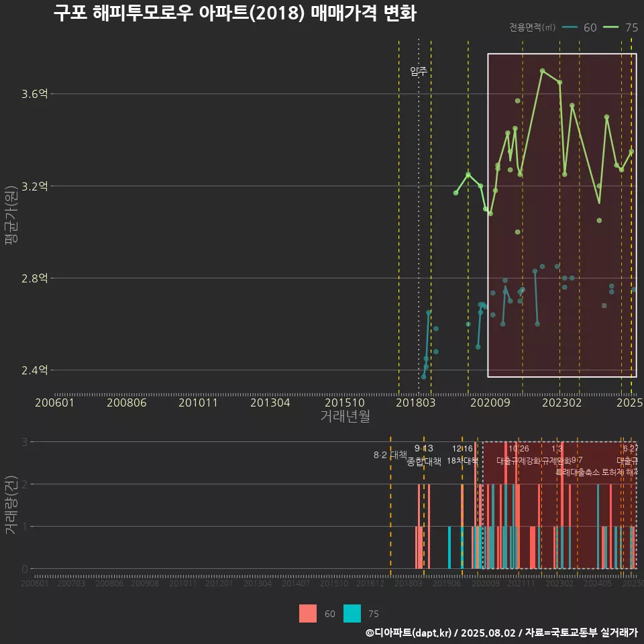Click the chart title '구포 해피투모로우 아파트(2018) 매매가격 변화'
The height and width of the screenshot is (644, 644).
click(x=235, y=13)
